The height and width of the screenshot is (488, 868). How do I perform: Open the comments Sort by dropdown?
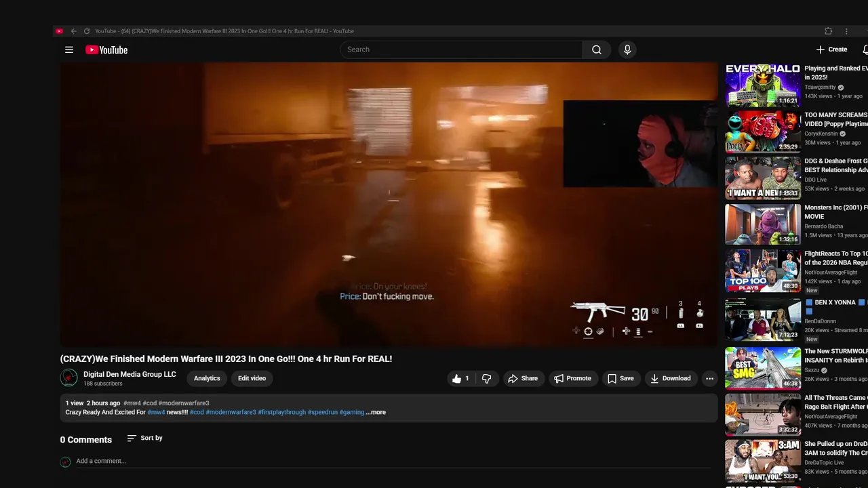[x=144, y=439]
